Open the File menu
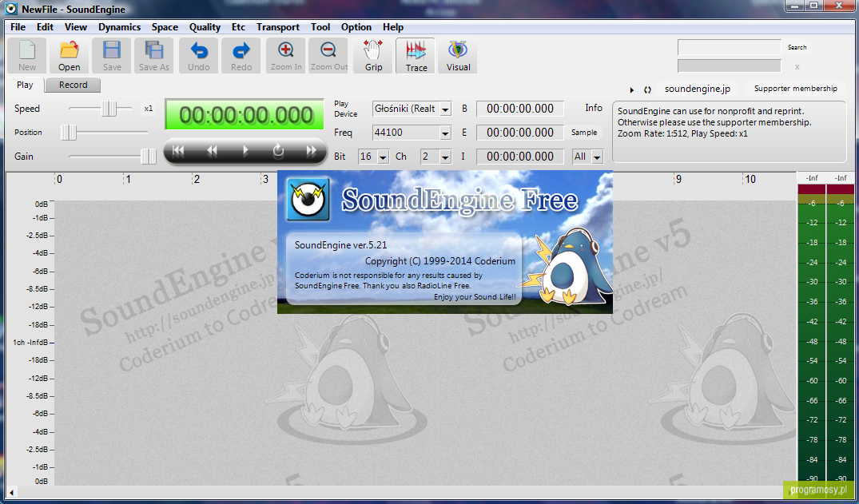Image resolution: width=859 pixels, height=504 pixels. [18, 27]
